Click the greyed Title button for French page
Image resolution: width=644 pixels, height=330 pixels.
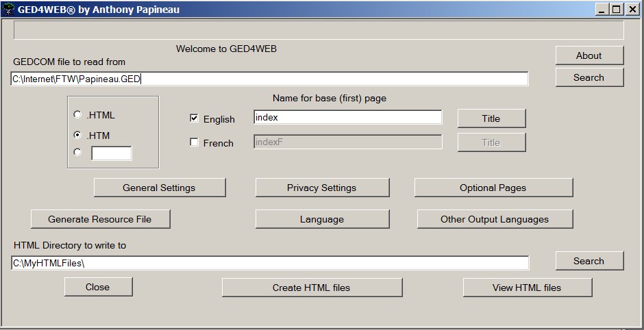(x=492, y=142)
